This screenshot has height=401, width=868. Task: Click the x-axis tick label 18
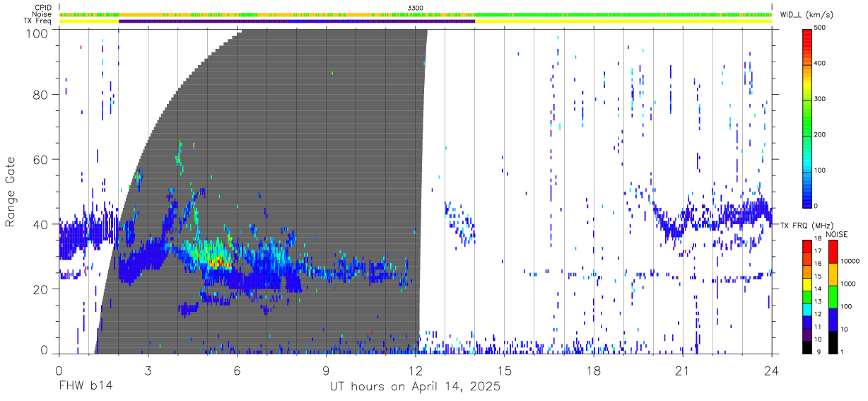point(594,371)
